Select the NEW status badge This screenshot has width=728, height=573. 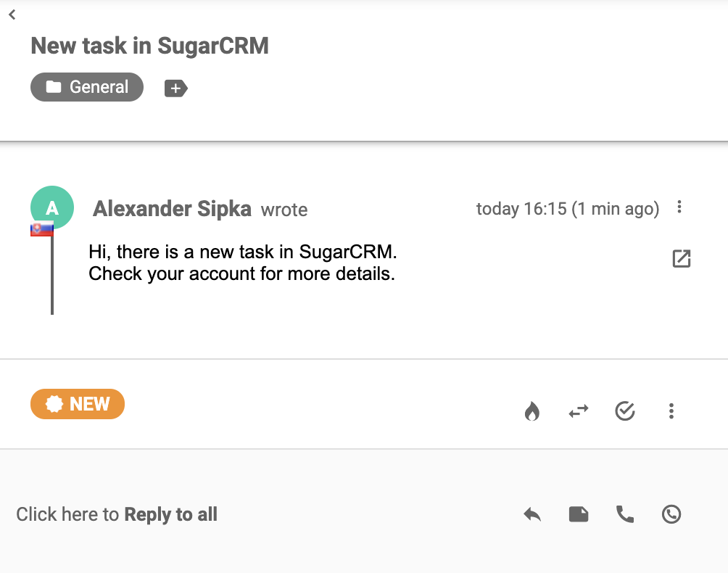[x=77, y=404]
